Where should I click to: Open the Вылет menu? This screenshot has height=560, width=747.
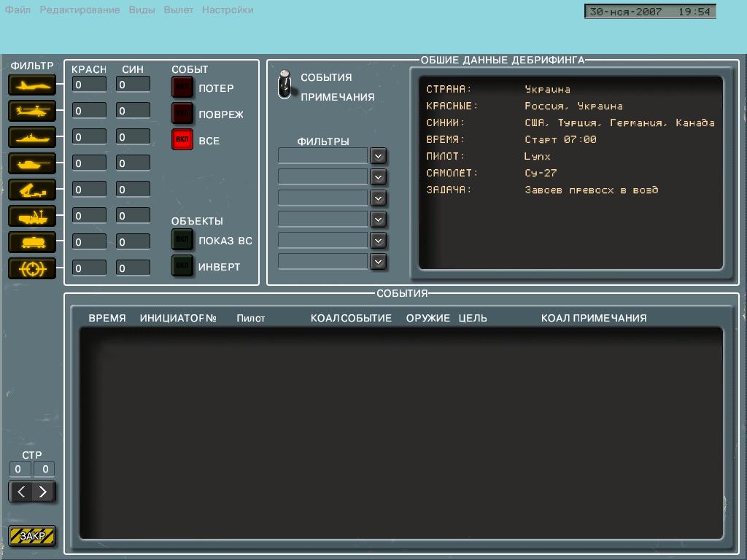[179, 9]
